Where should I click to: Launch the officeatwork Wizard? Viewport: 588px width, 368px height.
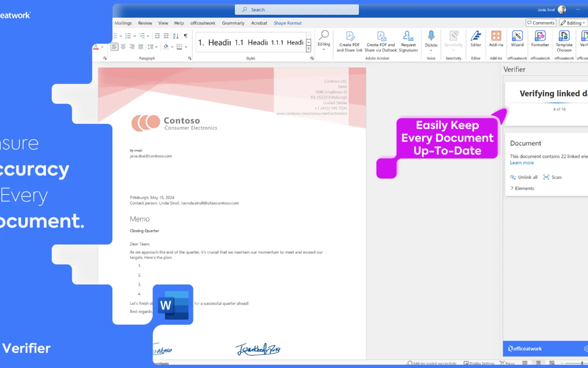[x=517, y=39]
